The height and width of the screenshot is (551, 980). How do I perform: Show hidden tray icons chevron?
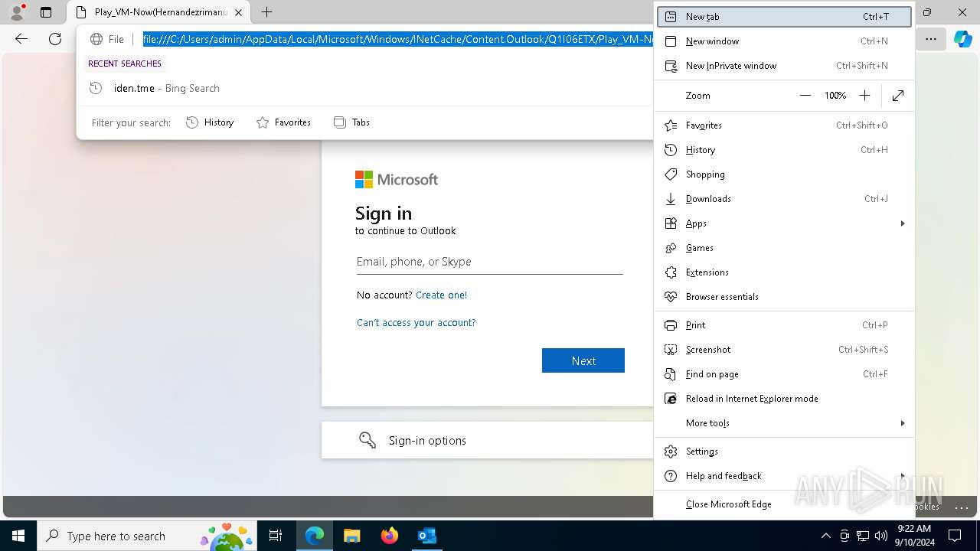tap(825, 536)
